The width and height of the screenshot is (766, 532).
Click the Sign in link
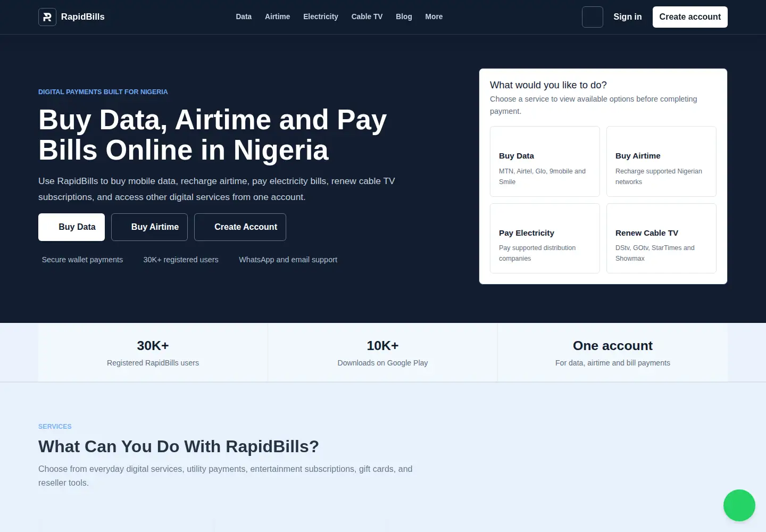(x=628, y=17)
